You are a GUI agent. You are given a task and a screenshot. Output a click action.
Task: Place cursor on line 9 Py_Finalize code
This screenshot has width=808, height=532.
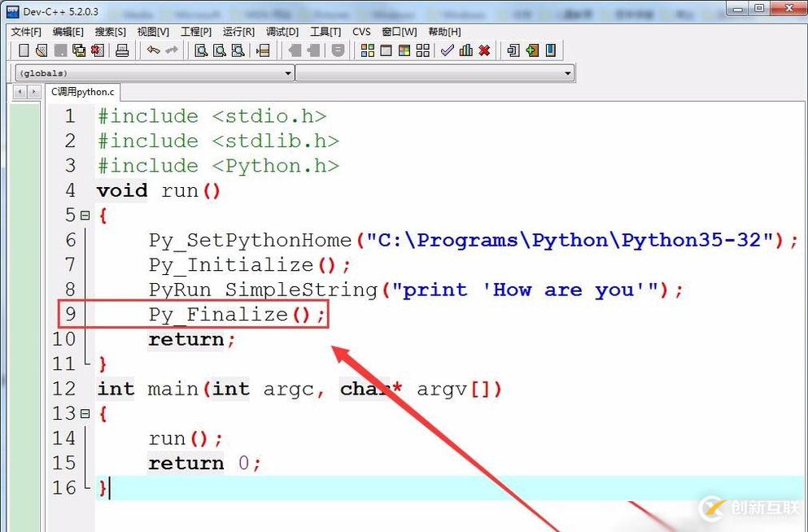pyautogui.click(x=238, y=314)
